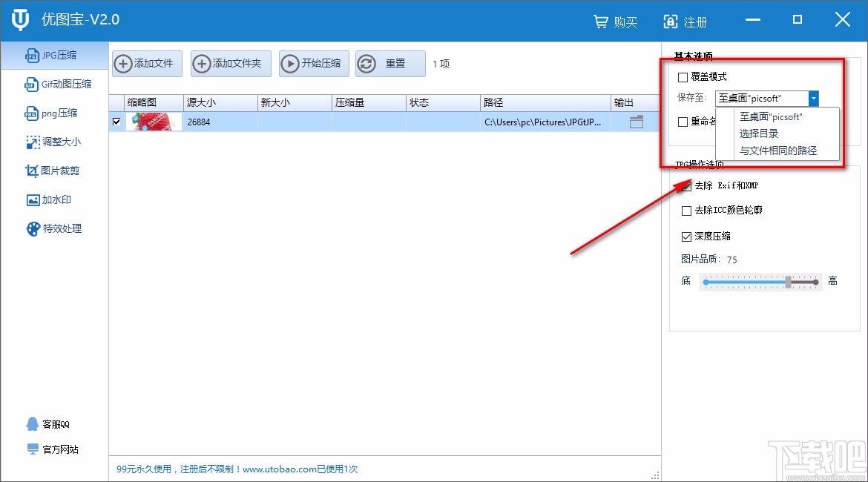Close the 优图宝 window

(x=843, y=20)
